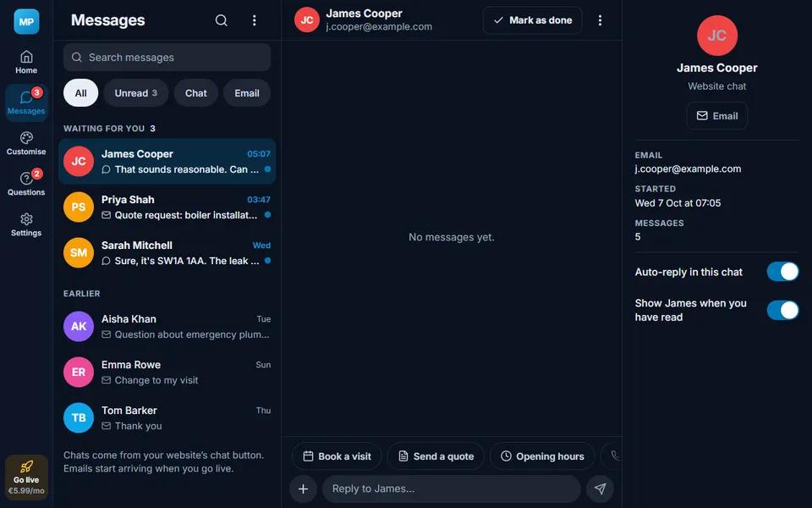This screenshot has width=812, height=508.
Task: Disable auto-reply in this chat
Action: (x=782, y=272)
